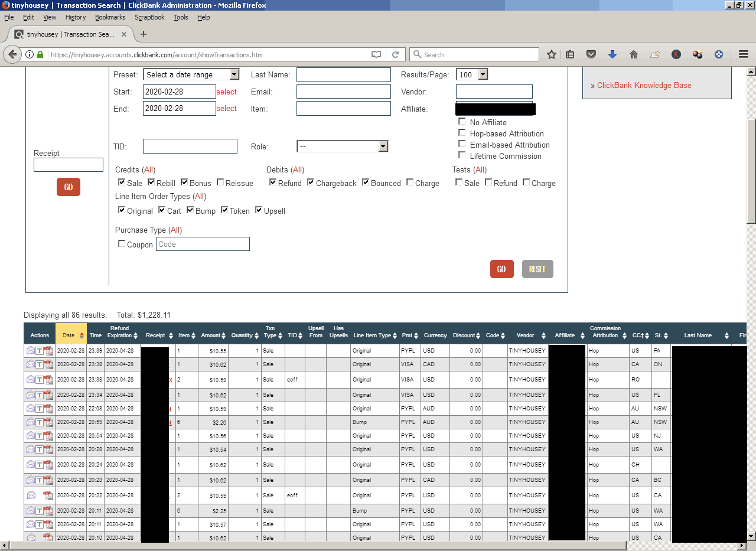Click into the Last Name search field
The width and height of the screenshot is (756, 551).
343,74
